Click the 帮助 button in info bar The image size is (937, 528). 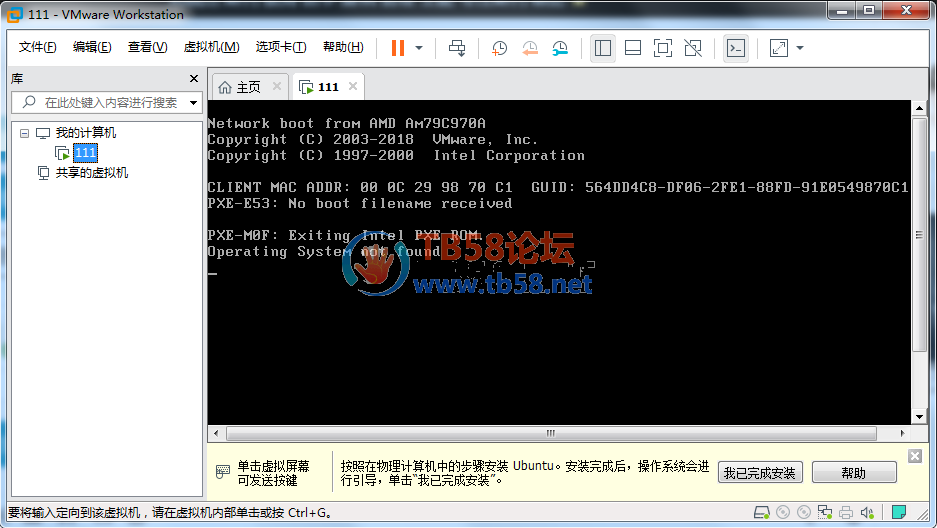pos(854,473)
